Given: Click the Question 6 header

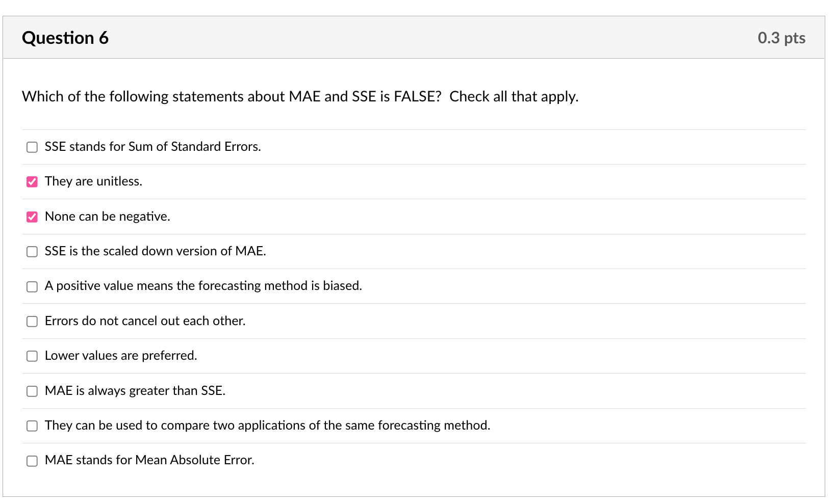Looking at the screenshot, I should 65,37.
